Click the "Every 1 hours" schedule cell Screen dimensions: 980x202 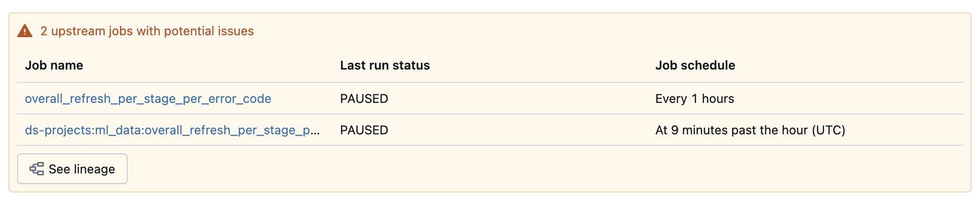[694, 99]
